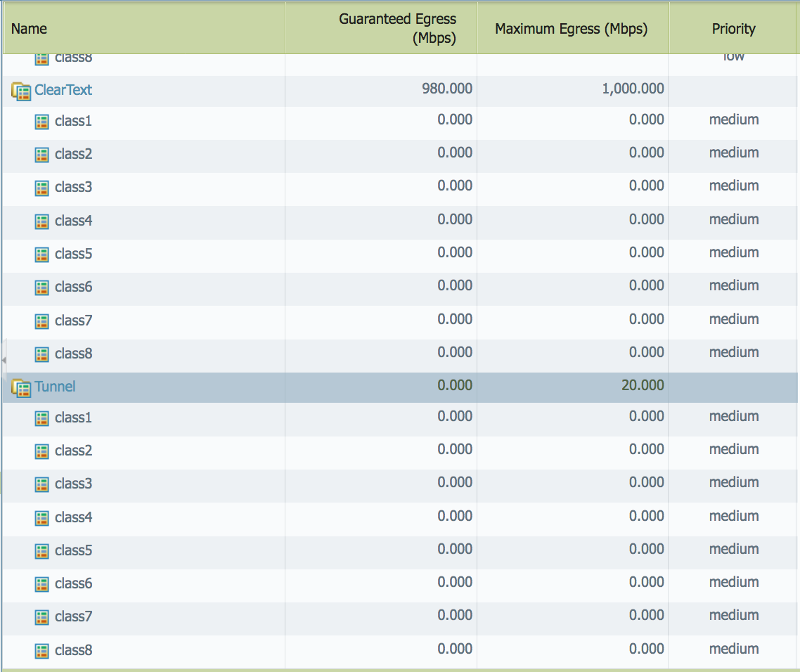Select class8 name text under Tunnel
800x672 pixels.
coord(74,650)
